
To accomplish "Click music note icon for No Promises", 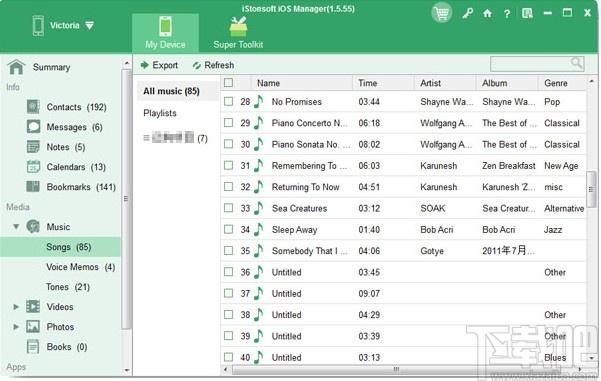I will pos(259,102).
